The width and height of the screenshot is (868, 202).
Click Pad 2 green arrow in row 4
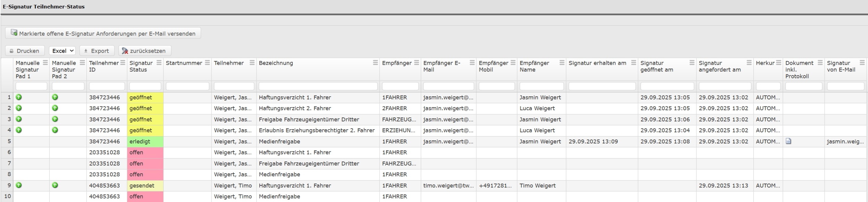coord(55,130)
